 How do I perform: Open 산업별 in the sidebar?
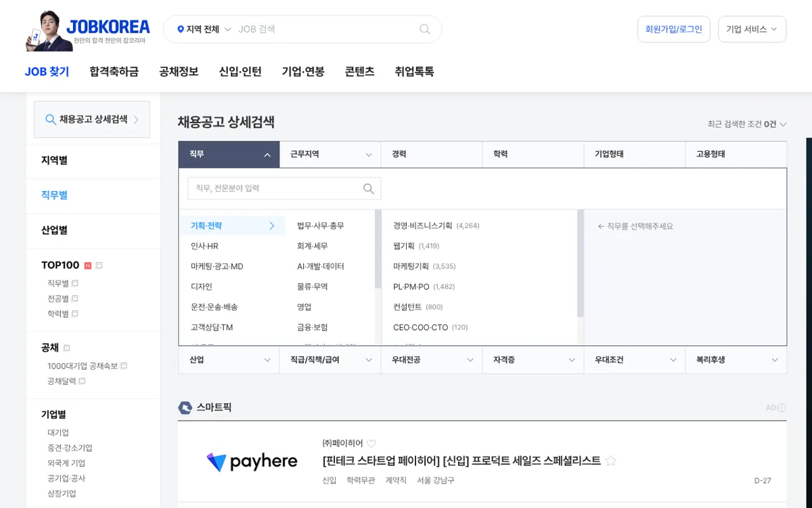[54, 230]
